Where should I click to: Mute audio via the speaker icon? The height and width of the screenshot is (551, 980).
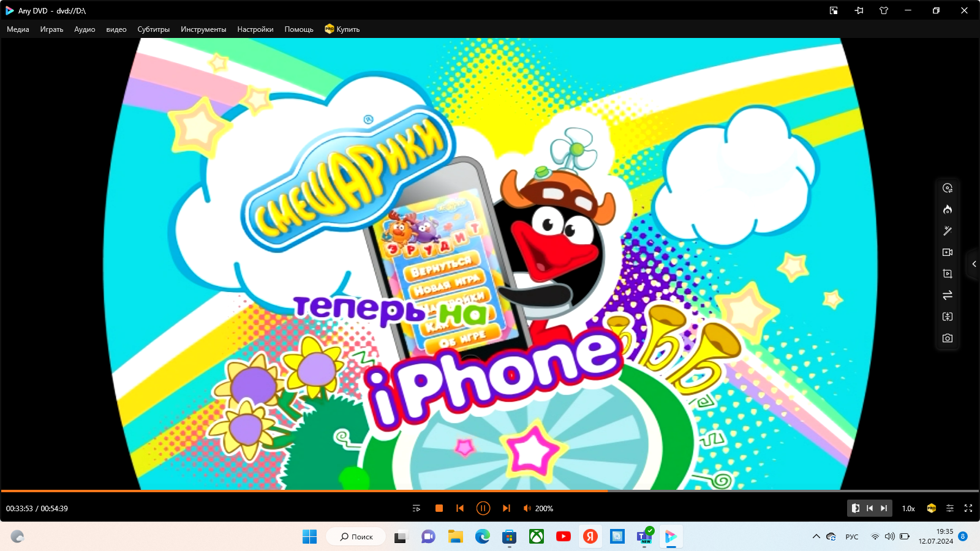[527, 508]
